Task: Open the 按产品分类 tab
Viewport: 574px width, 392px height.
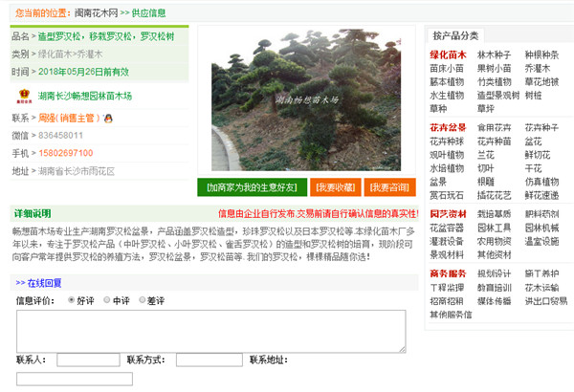Action: [x=459, y=34]
